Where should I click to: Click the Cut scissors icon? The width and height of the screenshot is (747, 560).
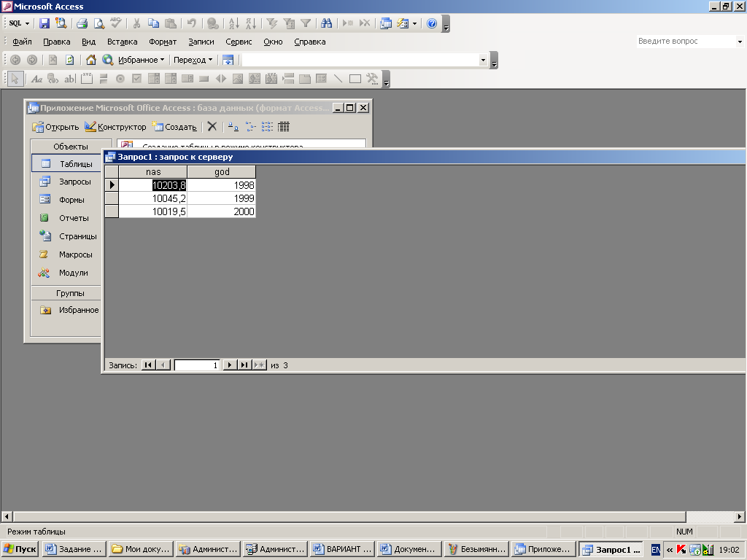136,23
